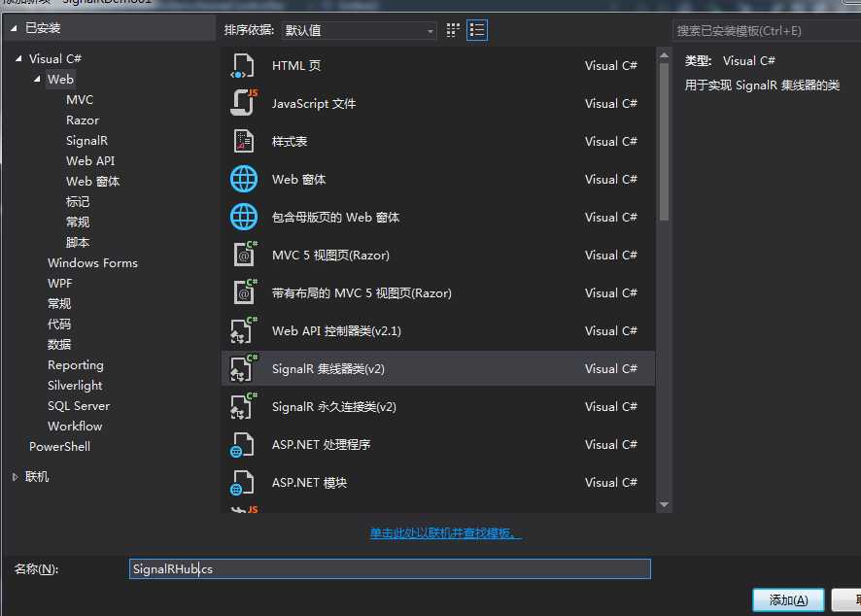861x616 pixels.
Task: Click the 添加(A) button
Action: [788, 600]
